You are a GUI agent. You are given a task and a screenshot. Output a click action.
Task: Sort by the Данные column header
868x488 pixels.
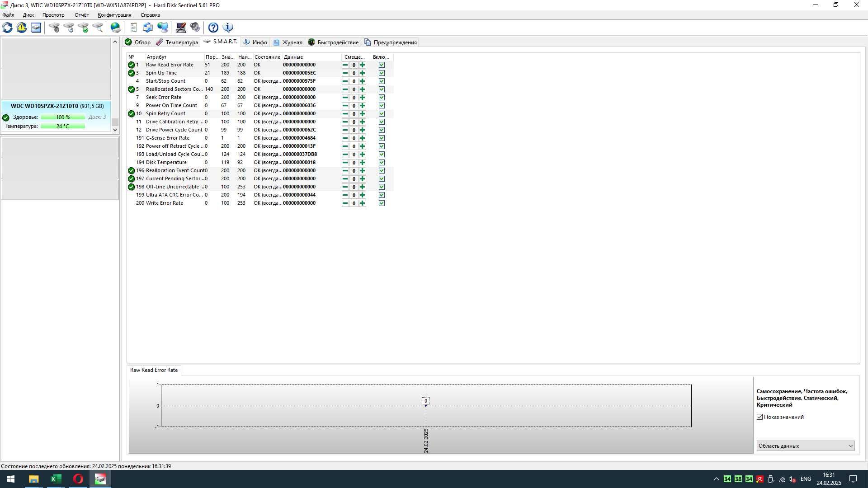[311, 57]
